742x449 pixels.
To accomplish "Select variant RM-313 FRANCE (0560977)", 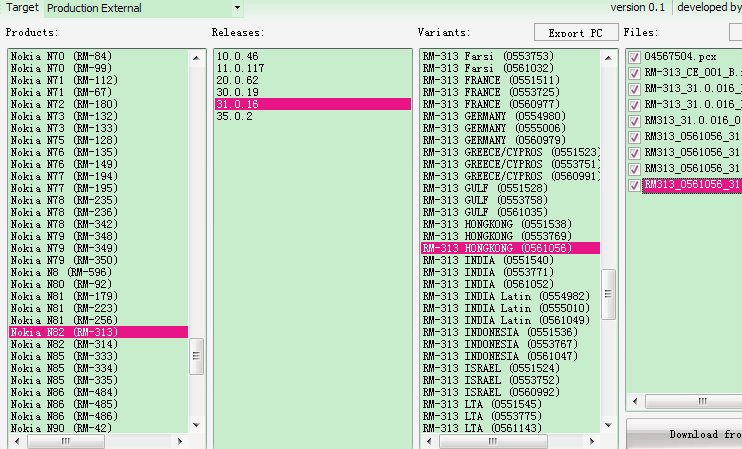I will coord(511,104).
